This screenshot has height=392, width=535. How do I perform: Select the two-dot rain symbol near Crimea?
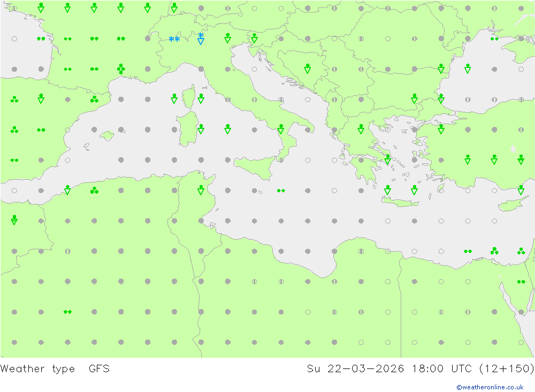(x=494, y=39)
